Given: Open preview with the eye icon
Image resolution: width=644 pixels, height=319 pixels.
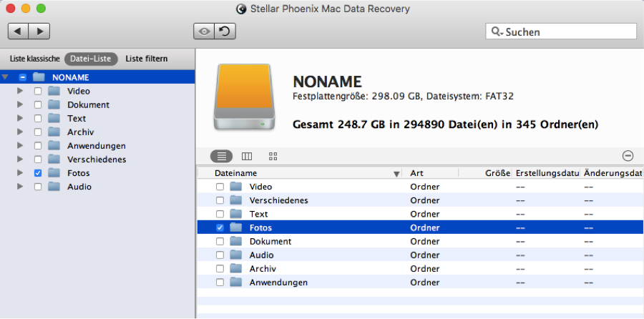Looking at the screenshot, I should click(204, 31).
